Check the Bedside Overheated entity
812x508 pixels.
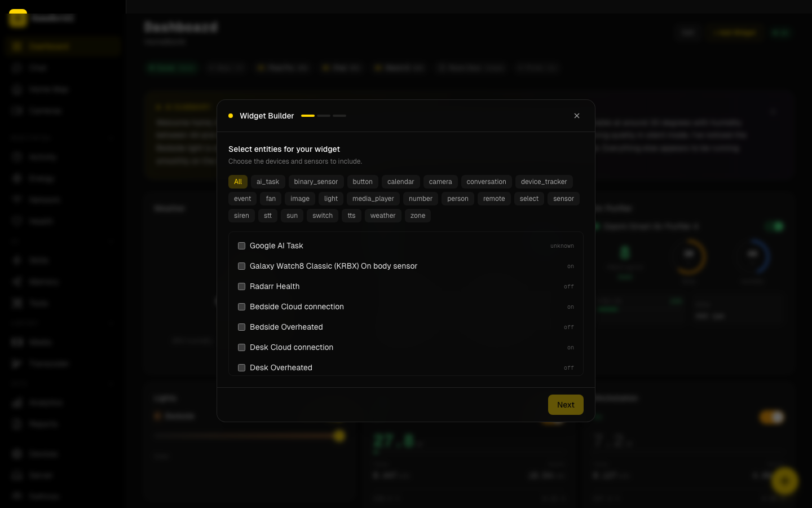[x=241, y=327]
